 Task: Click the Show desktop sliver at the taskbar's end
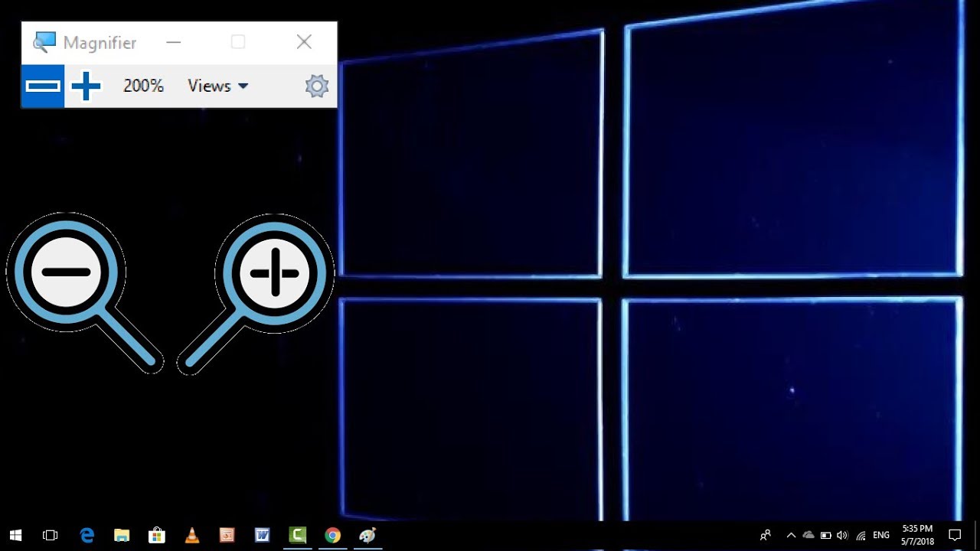[x=978, y=536]
